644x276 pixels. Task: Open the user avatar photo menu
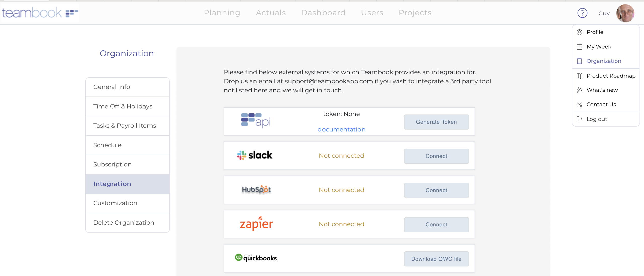[625, 13]
